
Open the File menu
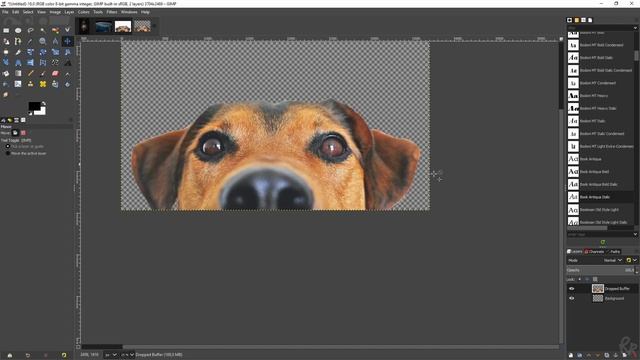(5, 12)
